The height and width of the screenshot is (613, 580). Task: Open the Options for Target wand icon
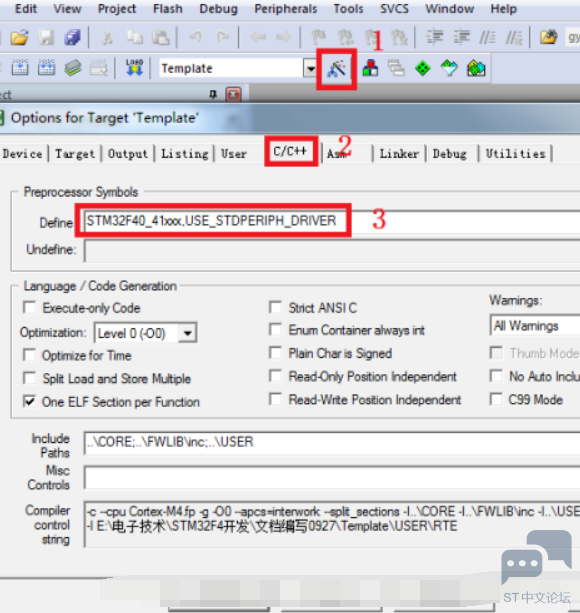tap(336, 69)
